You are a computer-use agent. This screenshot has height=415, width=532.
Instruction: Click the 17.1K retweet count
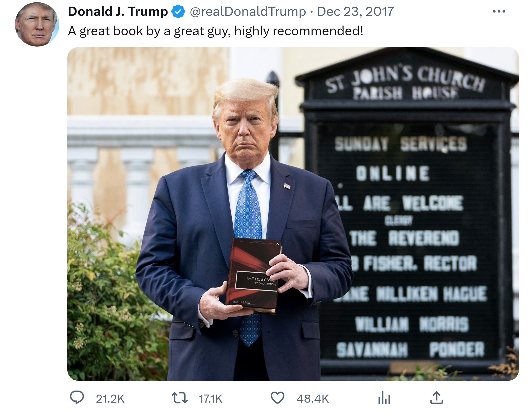click(211, 399)
